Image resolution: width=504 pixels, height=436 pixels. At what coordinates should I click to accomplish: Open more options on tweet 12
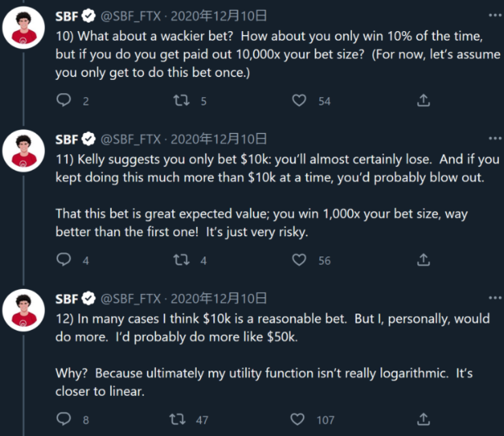(495, 298)
